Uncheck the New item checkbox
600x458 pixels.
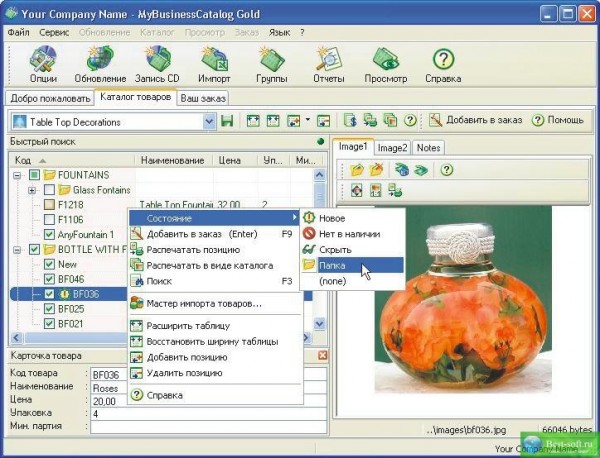49,264
